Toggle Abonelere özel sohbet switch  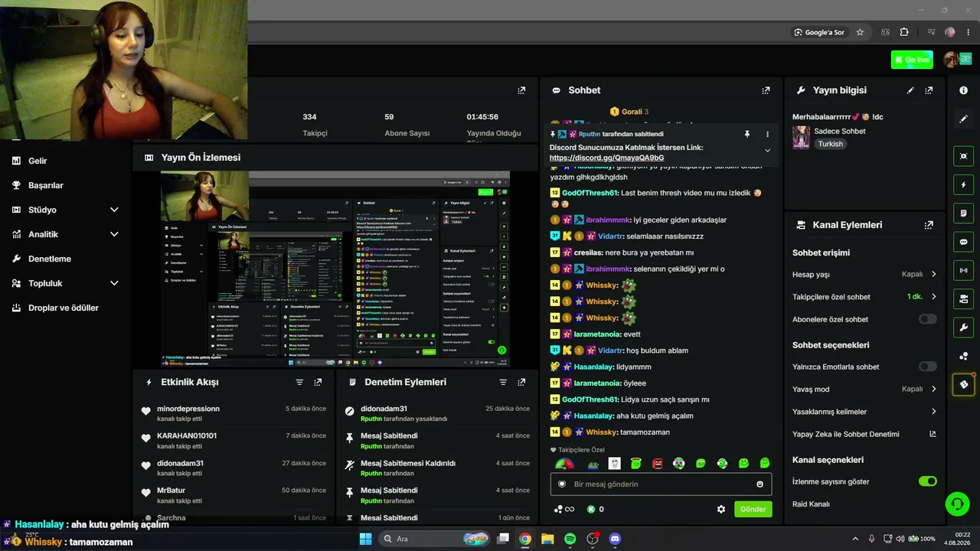point(927,319)
